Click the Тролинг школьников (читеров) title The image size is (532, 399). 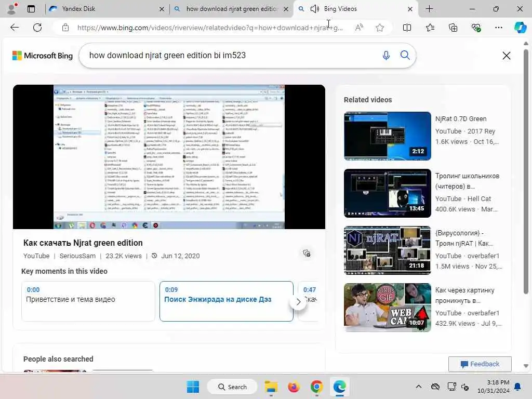click(467, 181)
